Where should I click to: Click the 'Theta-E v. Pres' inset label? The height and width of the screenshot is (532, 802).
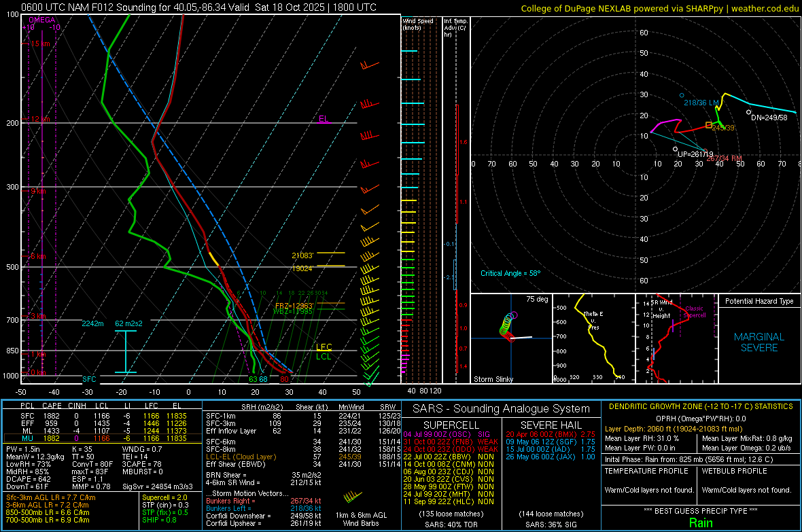point(593,320)
